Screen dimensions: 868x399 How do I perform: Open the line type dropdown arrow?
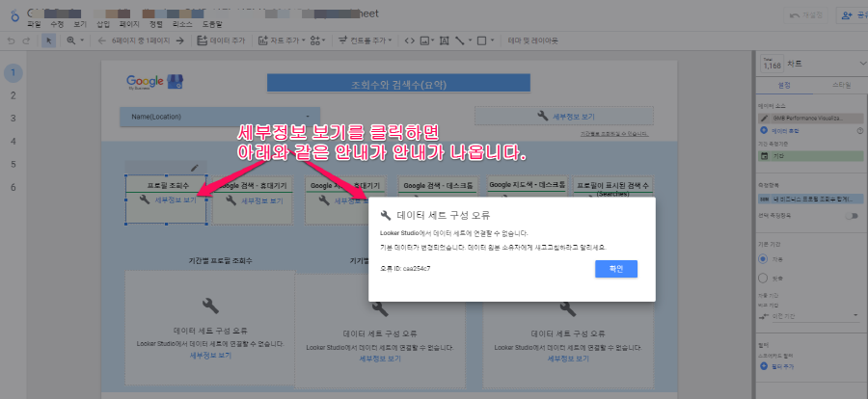point(470,40)
